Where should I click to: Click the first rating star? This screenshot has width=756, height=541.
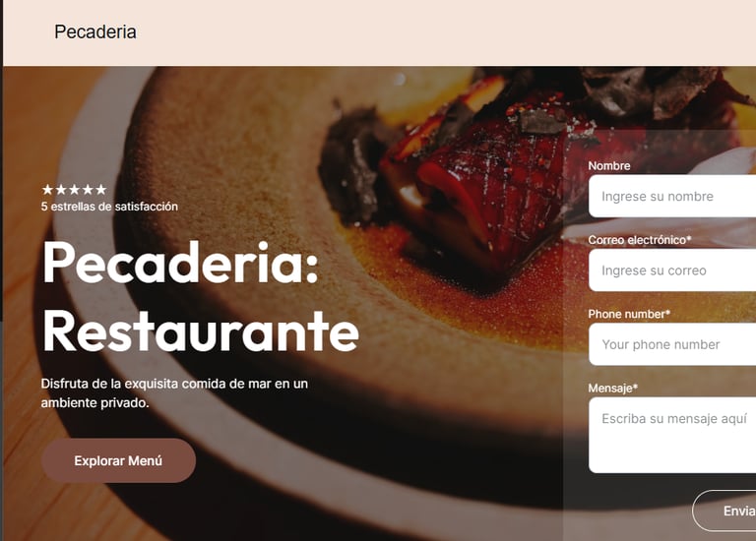tap(47, 189)
